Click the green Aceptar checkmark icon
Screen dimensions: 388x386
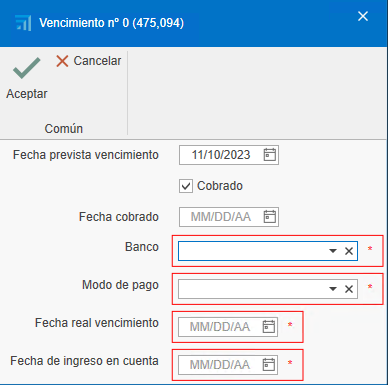click(x=26, y=68)
